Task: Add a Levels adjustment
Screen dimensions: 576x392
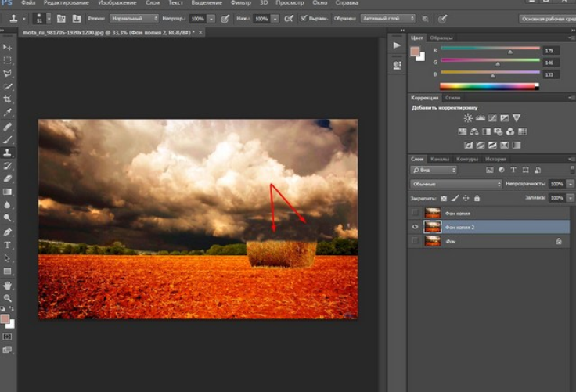Action: [480, 118]
